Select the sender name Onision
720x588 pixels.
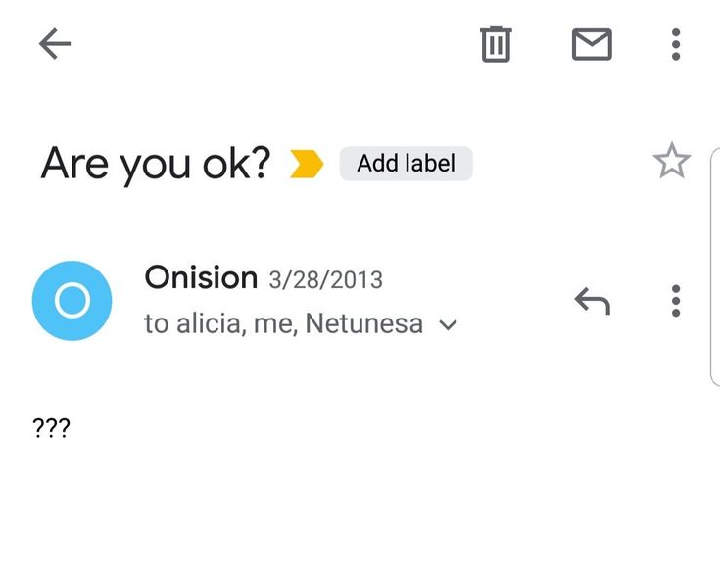coord(201,277)
